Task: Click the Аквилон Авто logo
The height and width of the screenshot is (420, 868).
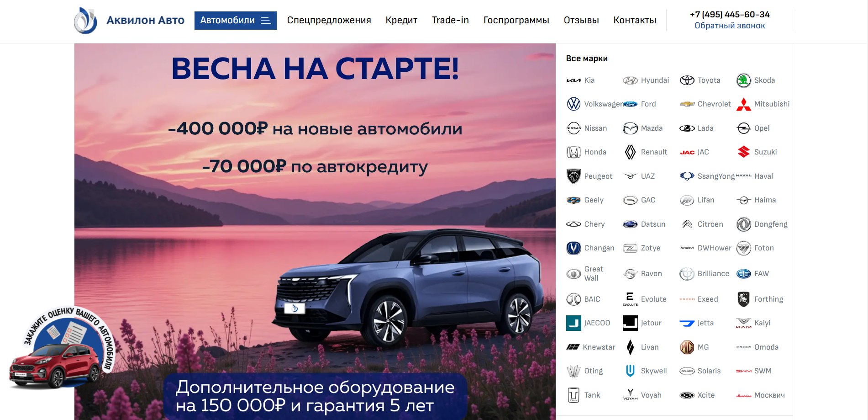Action: coord(129,21)
